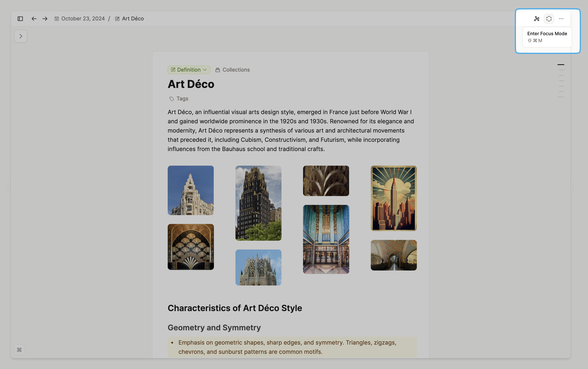
Task: Click the Geometry and Symmetry heading
Action: click(214, 327)
